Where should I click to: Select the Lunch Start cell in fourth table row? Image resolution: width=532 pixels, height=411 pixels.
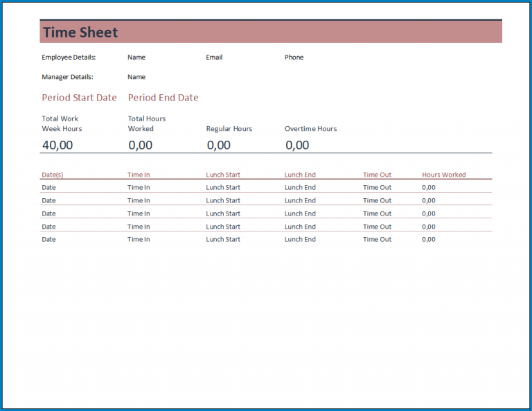[x=223, y=227]
